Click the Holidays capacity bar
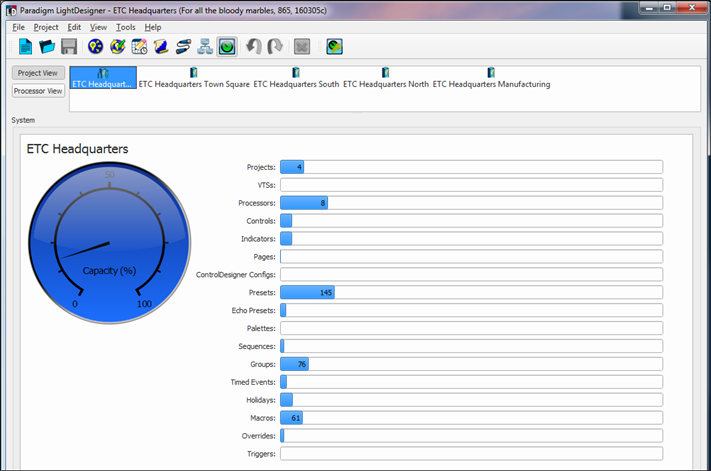This screenshot has height=471, width=711. click(x=471, y=400)
